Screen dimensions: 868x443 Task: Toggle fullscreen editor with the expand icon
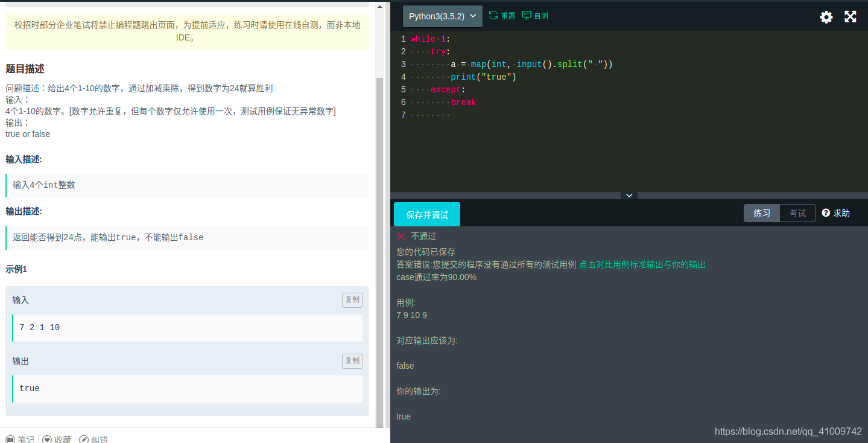(851, 16)
